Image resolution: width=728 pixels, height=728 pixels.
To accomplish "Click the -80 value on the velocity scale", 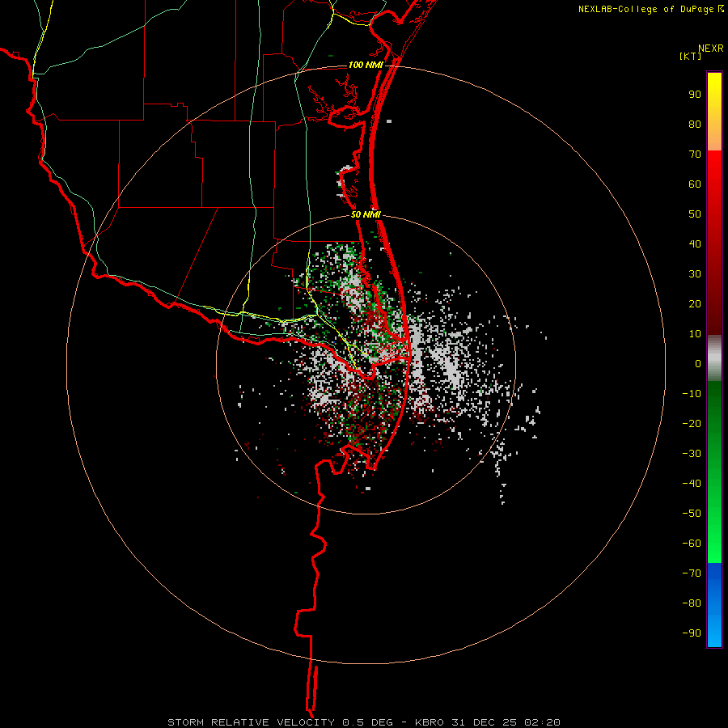I will coord(692,603).
